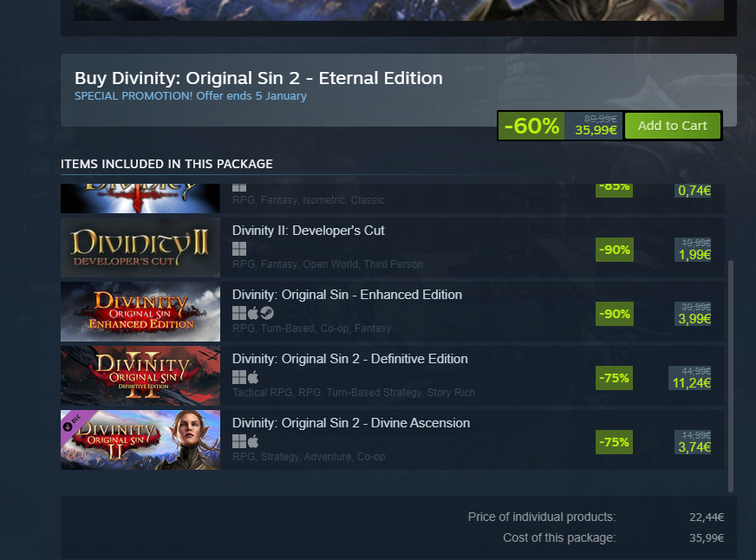Click the Original Sin 2 Definitive Edition thumbnail
Image resolution: width=756 pixels, height=560 pixels.
(140, 375)
